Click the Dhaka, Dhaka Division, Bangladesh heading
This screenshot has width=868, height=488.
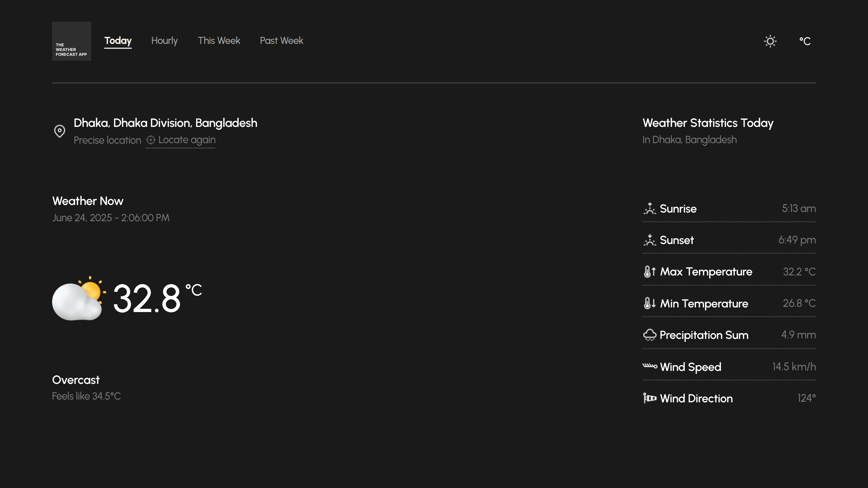point(165,123)
